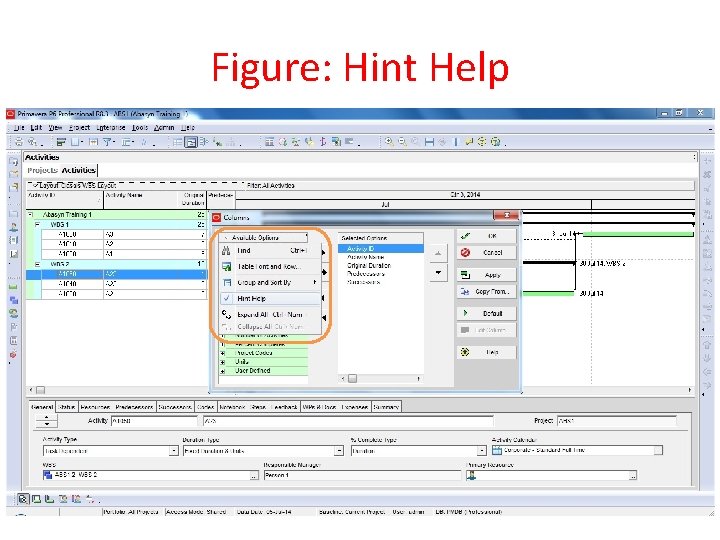Click the Copy From button
Image resolution: width=720 pixels, height=540 pixels.
[x=486, y=292]
